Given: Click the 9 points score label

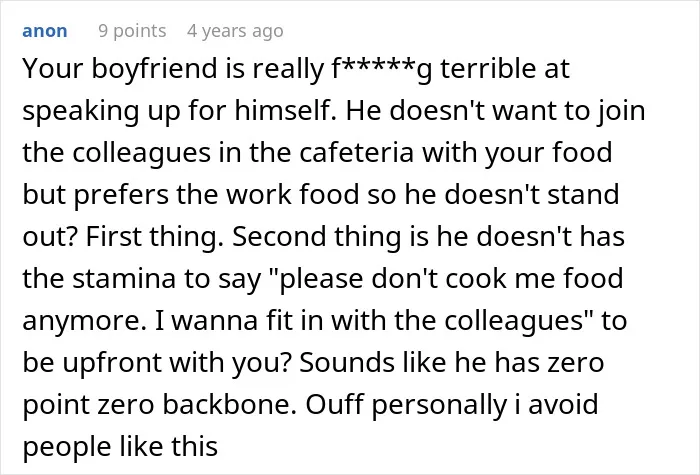Looking at the screenshot, I should click(132, 31).
